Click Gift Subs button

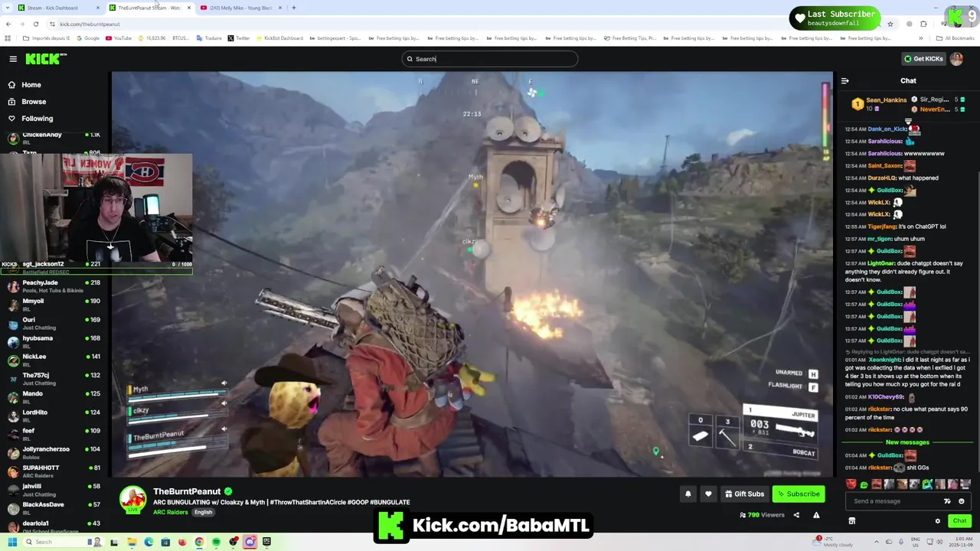coord(744,494)
